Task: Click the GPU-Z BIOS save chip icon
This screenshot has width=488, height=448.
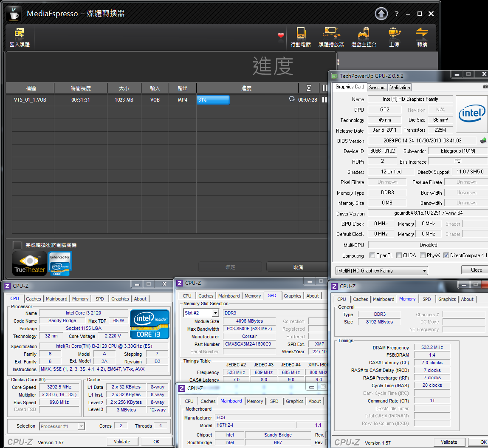Action: click(x=483, y=141)
